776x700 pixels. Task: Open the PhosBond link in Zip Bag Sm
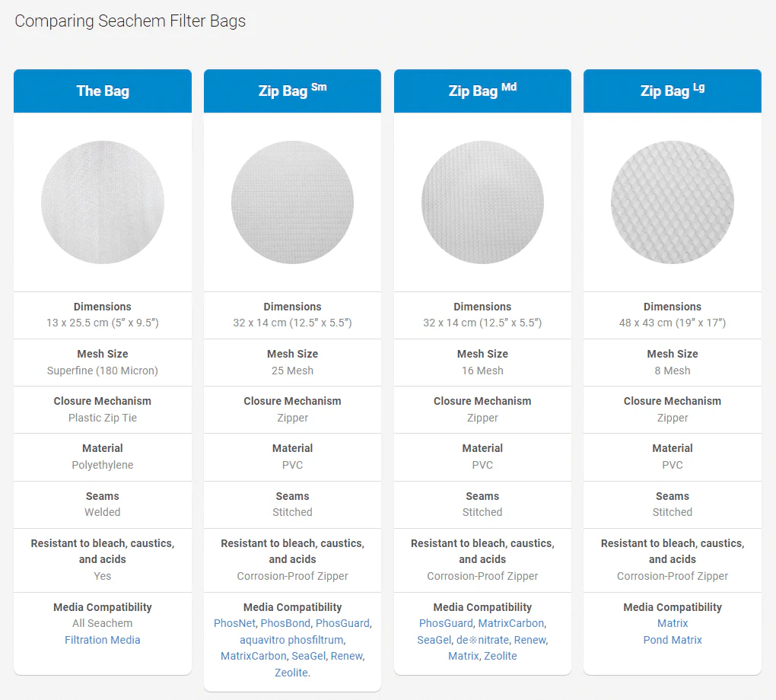(285, 623)
